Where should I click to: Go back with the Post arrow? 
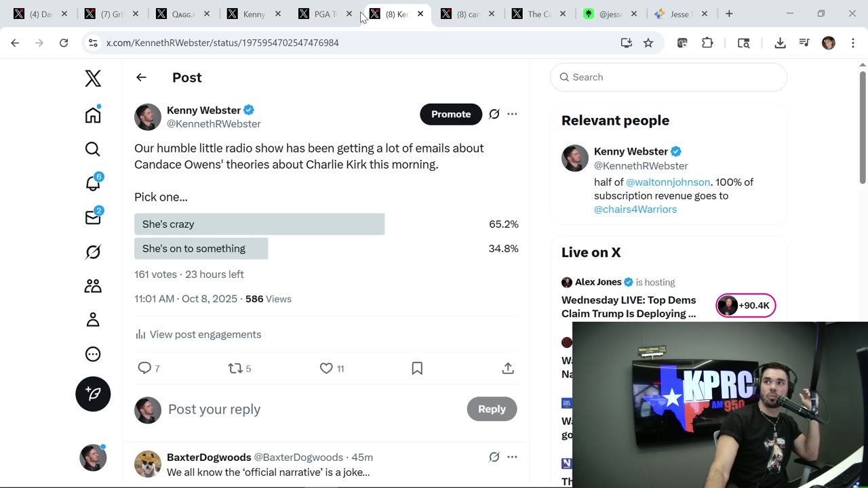[141, 77]
